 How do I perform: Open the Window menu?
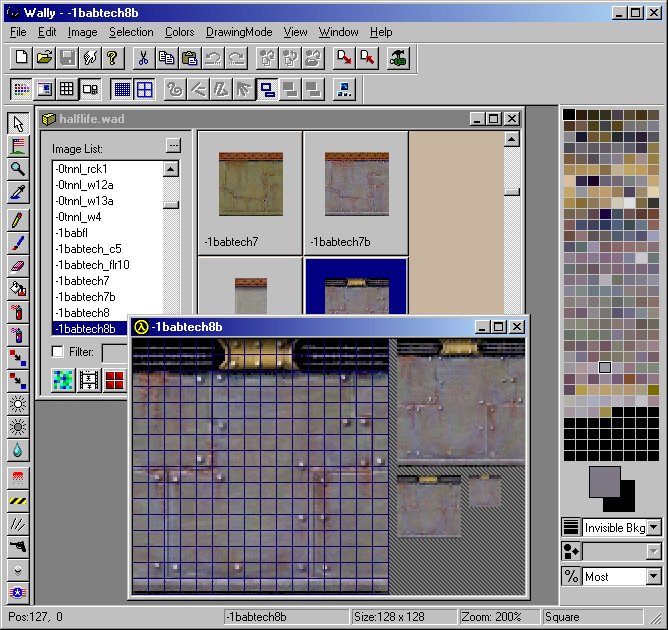(339, 32)
